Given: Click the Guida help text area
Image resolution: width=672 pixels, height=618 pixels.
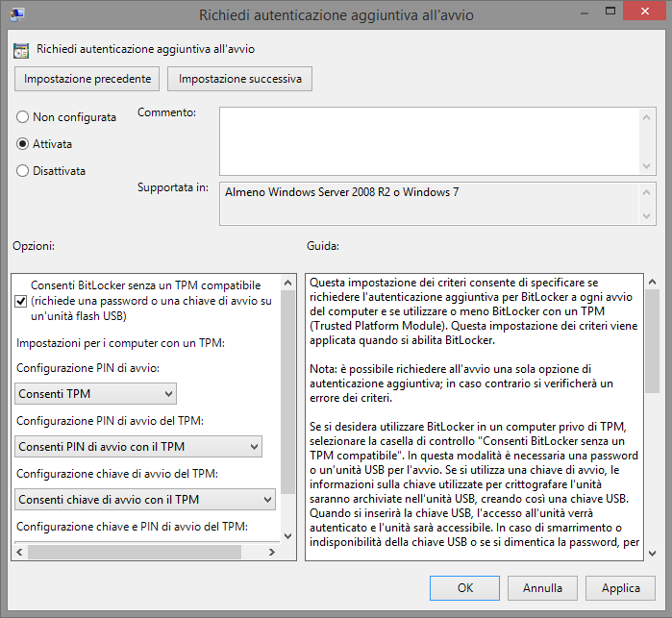Looking at the screenshot, I should pyautogui.click(x=474, y=417).
